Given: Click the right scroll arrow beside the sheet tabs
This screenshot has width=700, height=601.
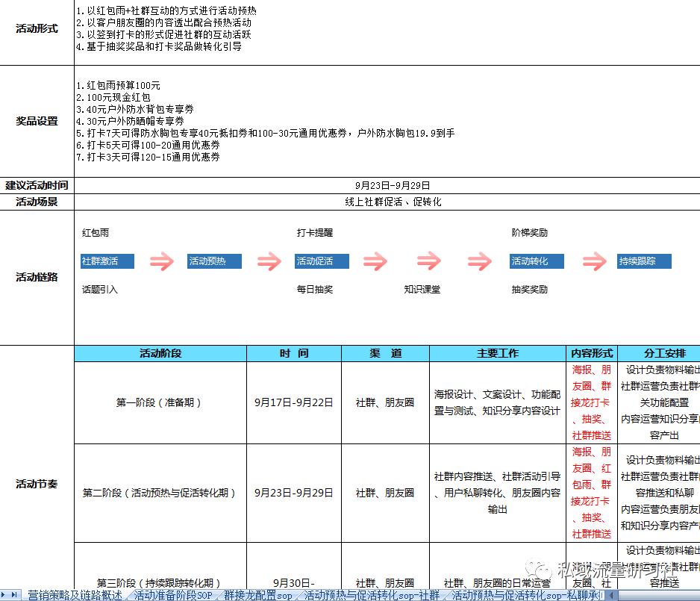Looking at the screenshot, I should pyautogui.click(x=612, y=594).
